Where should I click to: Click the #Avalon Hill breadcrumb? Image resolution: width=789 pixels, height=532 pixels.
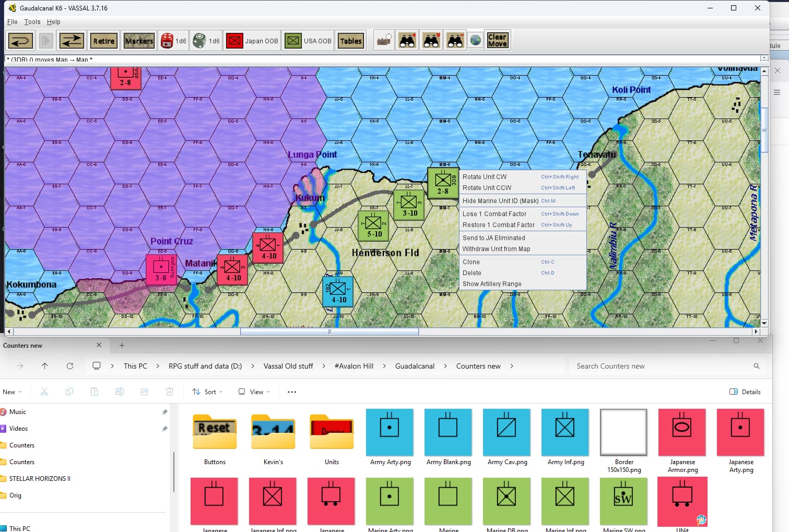pos(354,366)
